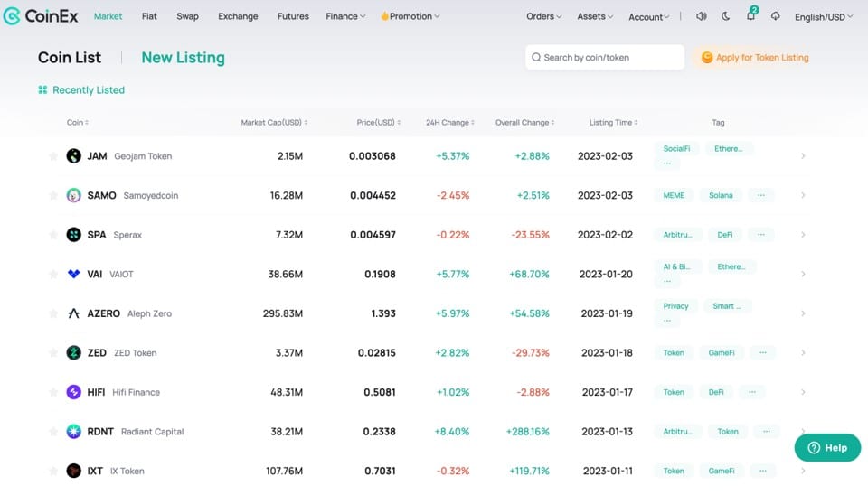Click the VAI VAIOT coin icon

pos(74,274)
